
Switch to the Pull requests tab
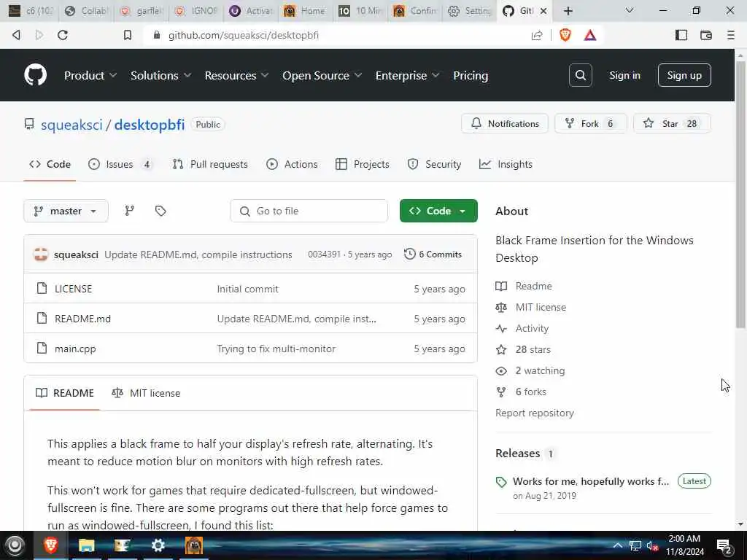click(210, 164)
